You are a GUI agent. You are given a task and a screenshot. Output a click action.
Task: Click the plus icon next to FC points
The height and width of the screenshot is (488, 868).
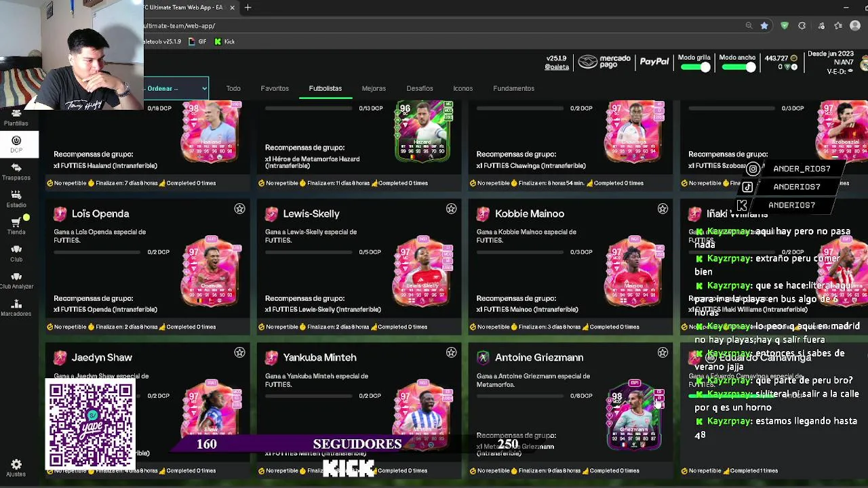(x=795, y=67)
